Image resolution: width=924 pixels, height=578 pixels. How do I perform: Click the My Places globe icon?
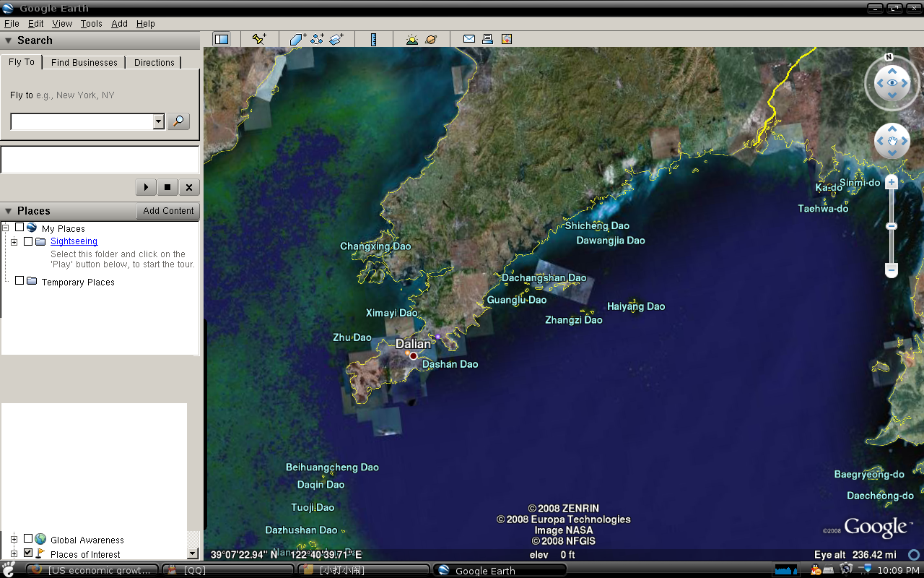(x=32, y=228)
